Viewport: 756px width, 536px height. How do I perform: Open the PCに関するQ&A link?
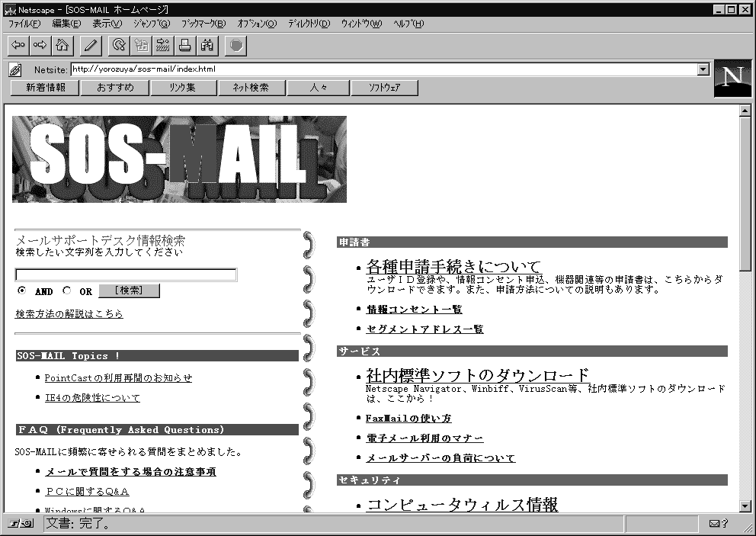point(87,492)
